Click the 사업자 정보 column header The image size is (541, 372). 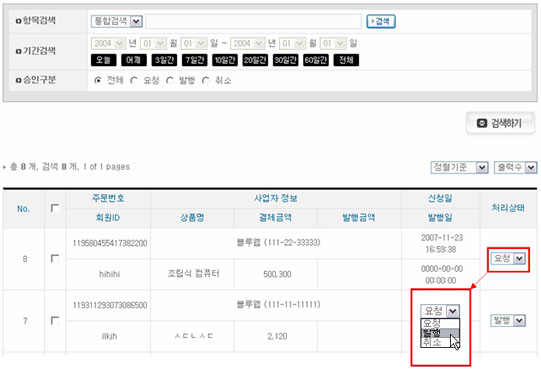click(276, 198)
